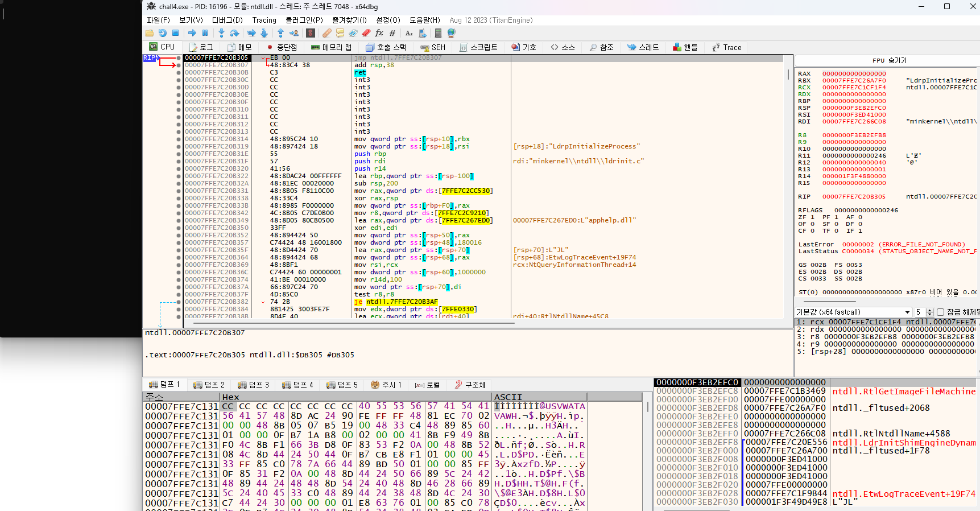
Task: Click the Run arrow icon
Action: coord(192,33)
